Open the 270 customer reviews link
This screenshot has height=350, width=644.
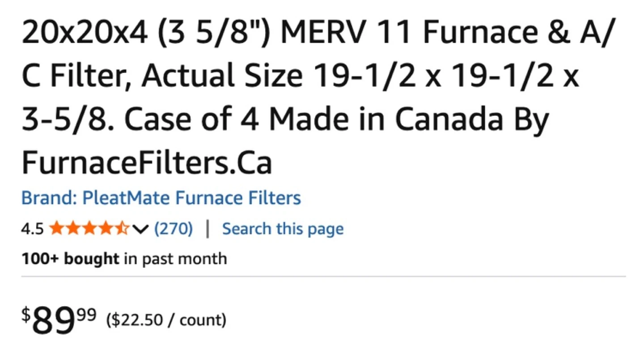174,229
